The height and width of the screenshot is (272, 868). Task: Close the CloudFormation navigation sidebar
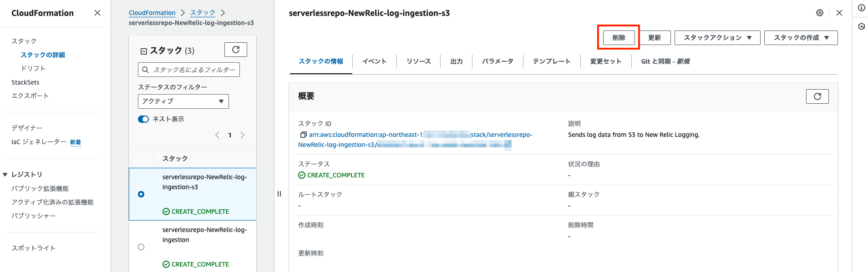click(97, 13)
